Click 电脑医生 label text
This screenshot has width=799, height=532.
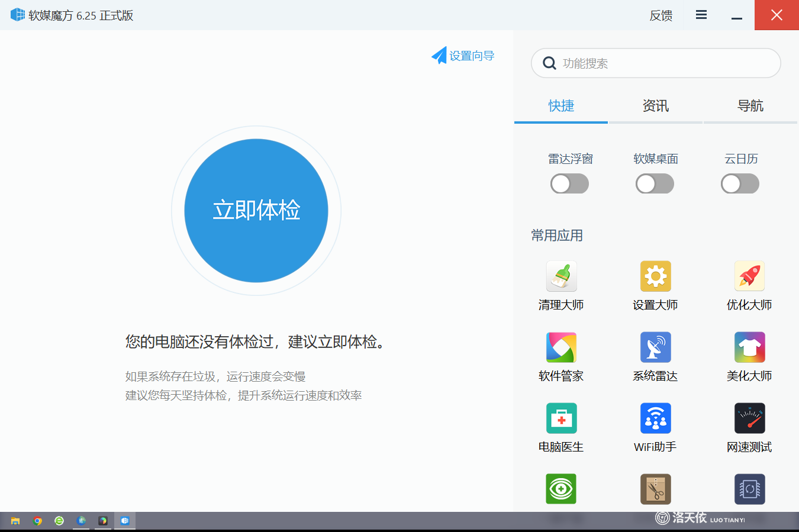click(561, 447)
